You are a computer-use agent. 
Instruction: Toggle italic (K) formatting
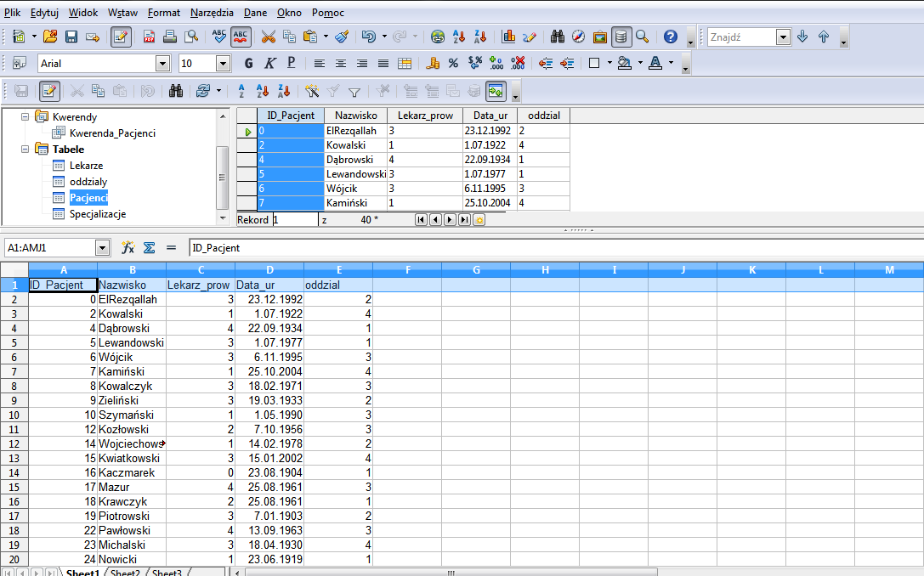coord(270,63)
